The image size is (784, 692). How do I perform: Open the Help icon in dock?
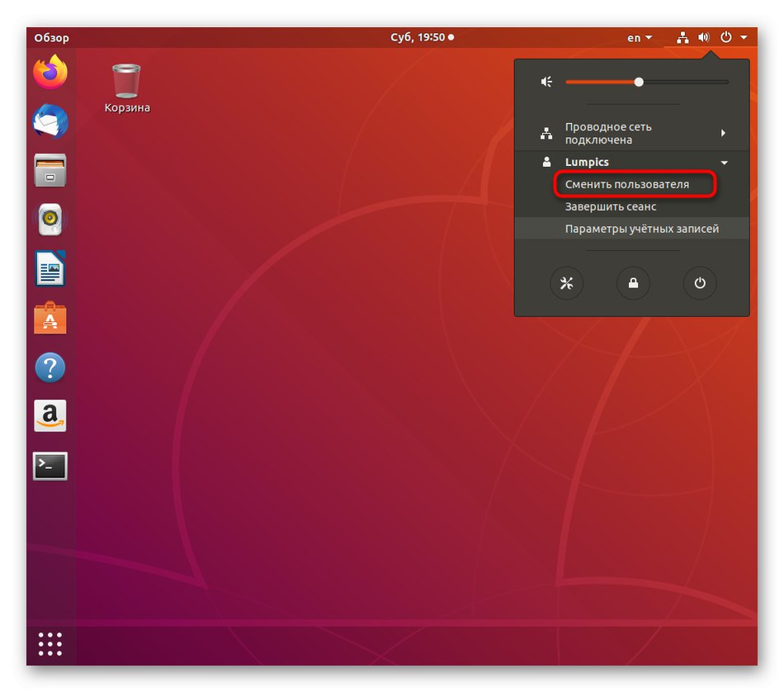(50, 367)
